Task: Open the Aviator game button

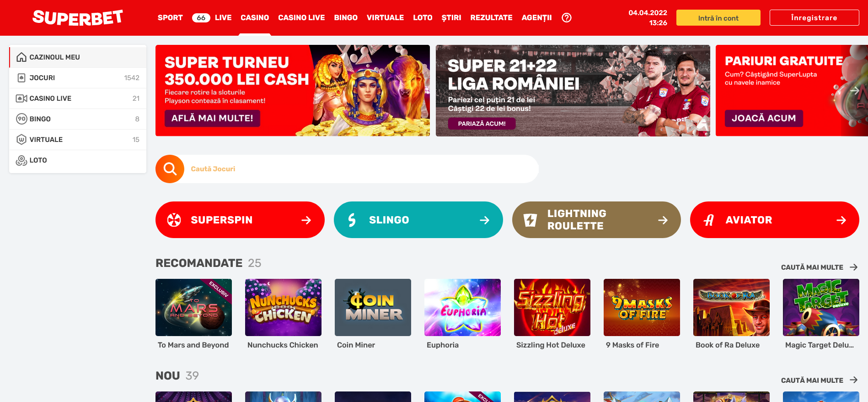Action: click(774, 220)
